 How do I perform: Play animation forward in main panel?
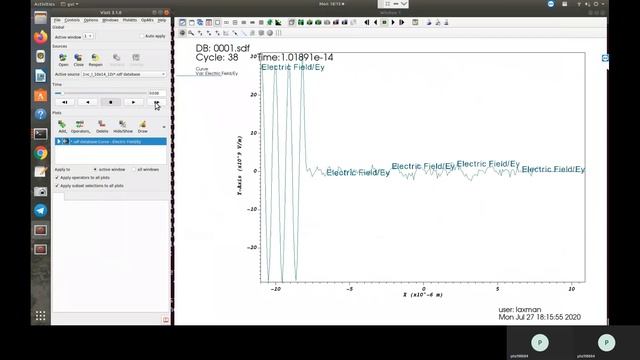133,102
